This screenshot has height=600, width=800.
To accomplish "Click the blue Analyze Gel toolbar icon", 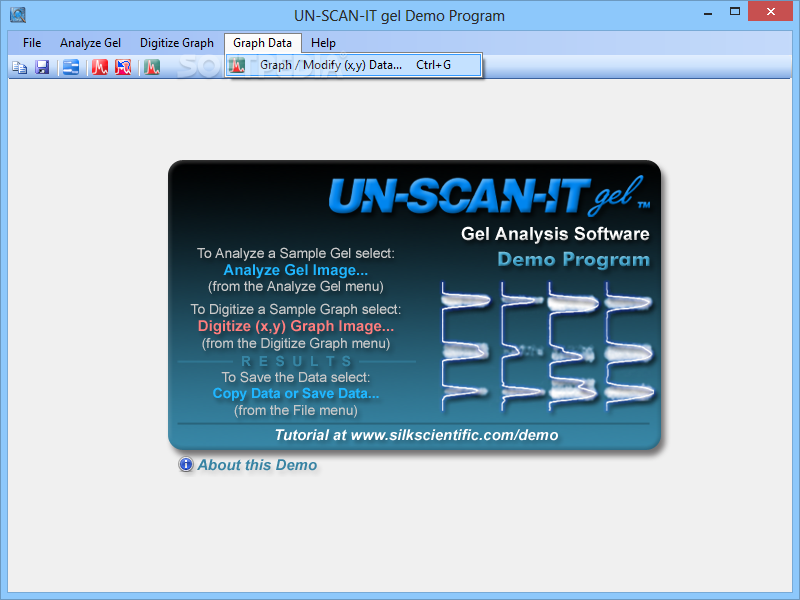I will 71,67.
